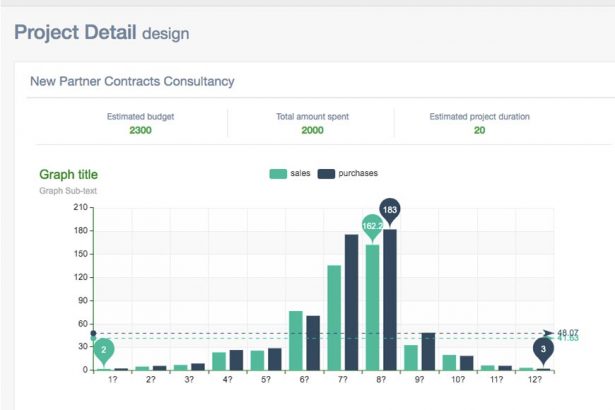Select the purchases bar for month 7
615x410 pixels.
click(x=352, y=302)
